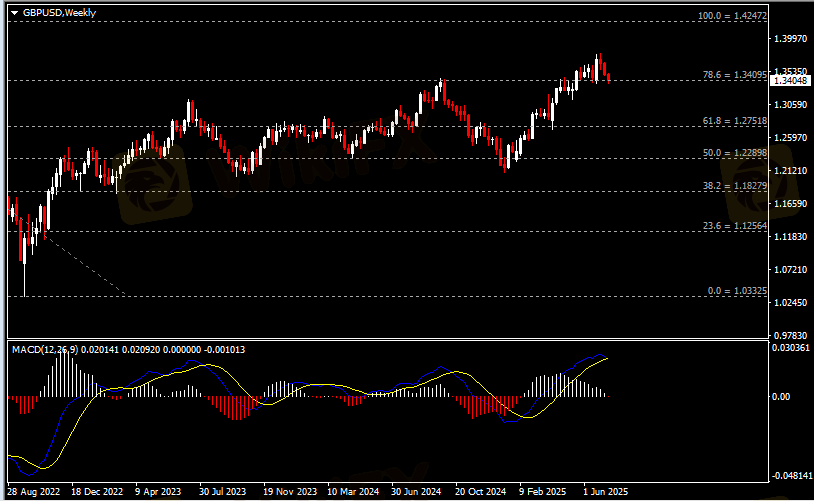814x501 pixels.
Task: Click the 28 Aug 2022 date label
Action: (34, 491)
